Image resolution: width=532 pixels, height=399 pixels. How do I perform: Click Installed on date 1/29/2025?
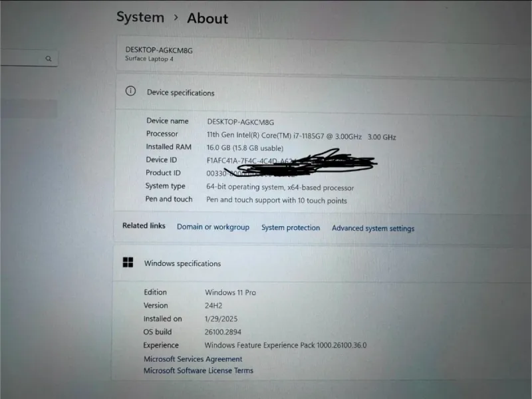(x=221, y=319)
